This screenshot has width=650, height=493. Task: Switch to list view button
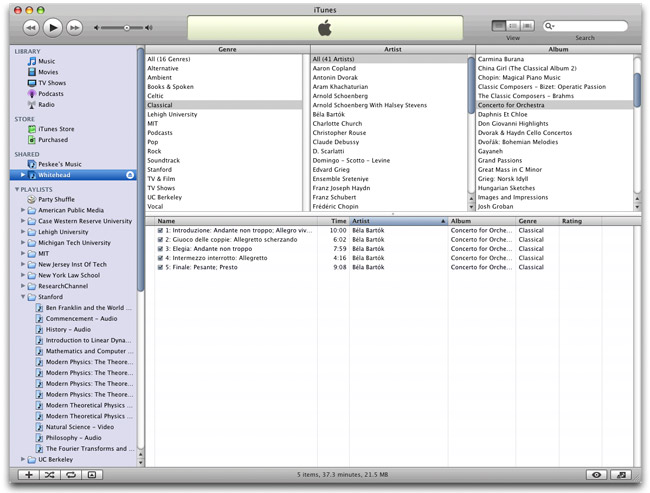(x=499, y=26)
